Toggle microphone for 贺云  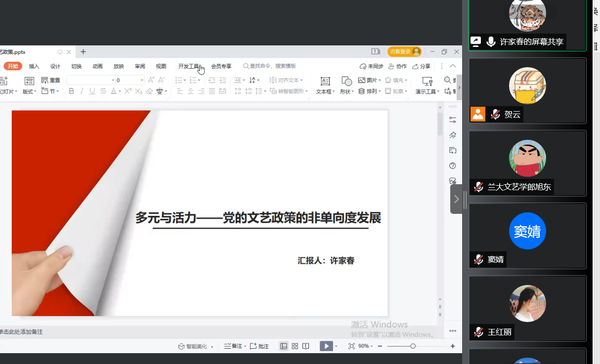495,115
